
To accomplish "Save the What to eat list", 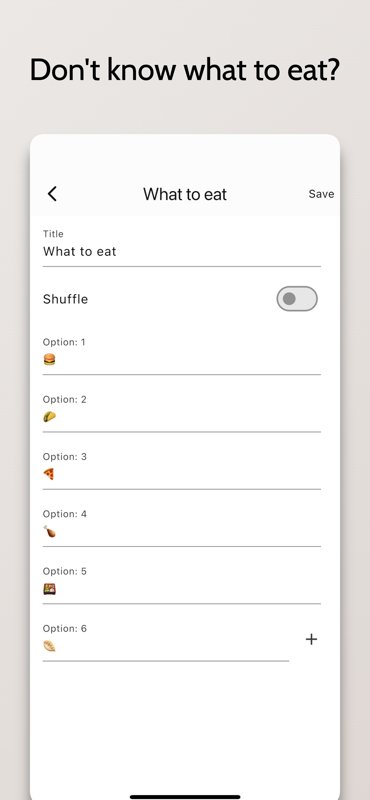I will coord(322,194).
